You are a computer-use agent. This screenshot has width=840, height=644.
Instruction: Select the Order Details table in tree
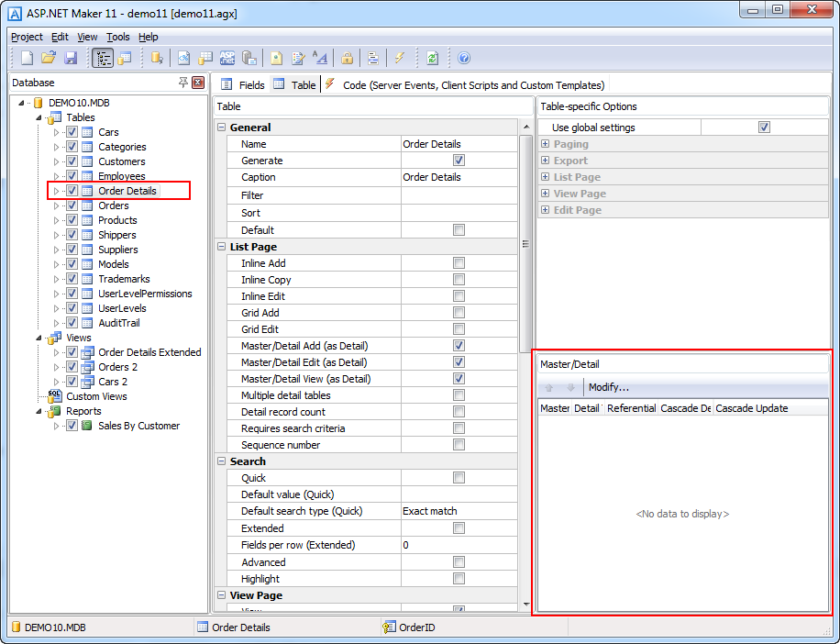[x=127, y=191]
